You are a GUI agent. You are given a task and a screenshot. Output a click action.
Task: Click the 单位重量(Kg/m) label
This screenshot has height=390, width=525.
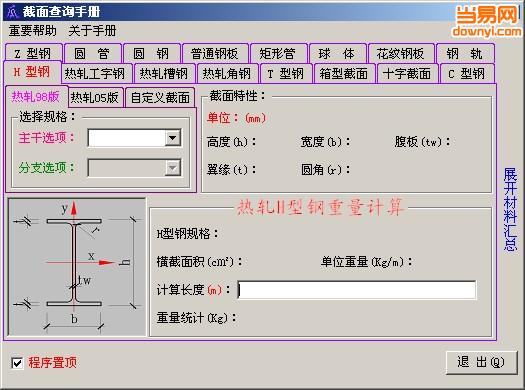[367, 261]
